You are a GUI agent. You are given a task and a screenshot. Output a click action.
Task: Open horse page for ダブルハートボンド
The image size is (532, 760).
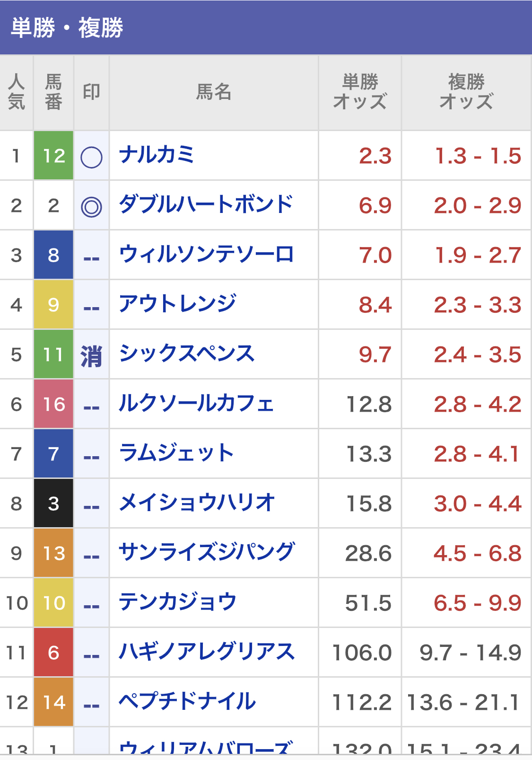pos(206,205)
